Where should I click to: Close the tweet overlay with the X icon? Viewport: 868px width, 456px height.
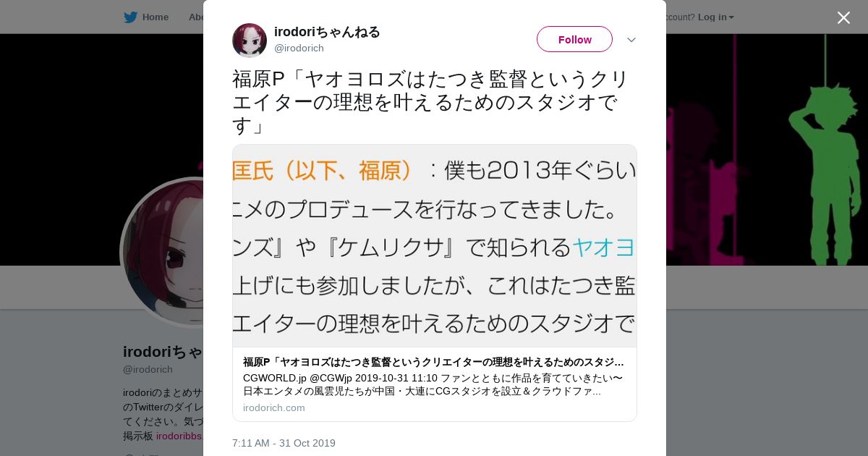point(843,17)
